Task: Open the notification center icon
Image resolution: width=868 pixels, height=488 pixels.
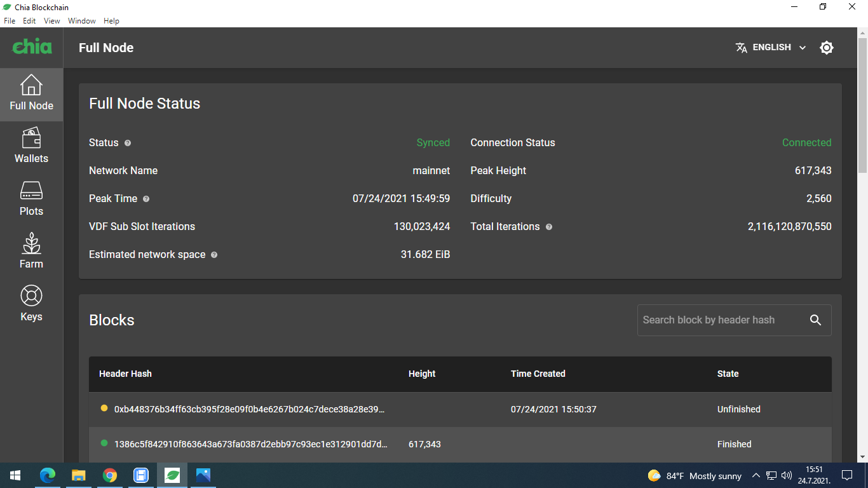Action: (x=846, y=475)
